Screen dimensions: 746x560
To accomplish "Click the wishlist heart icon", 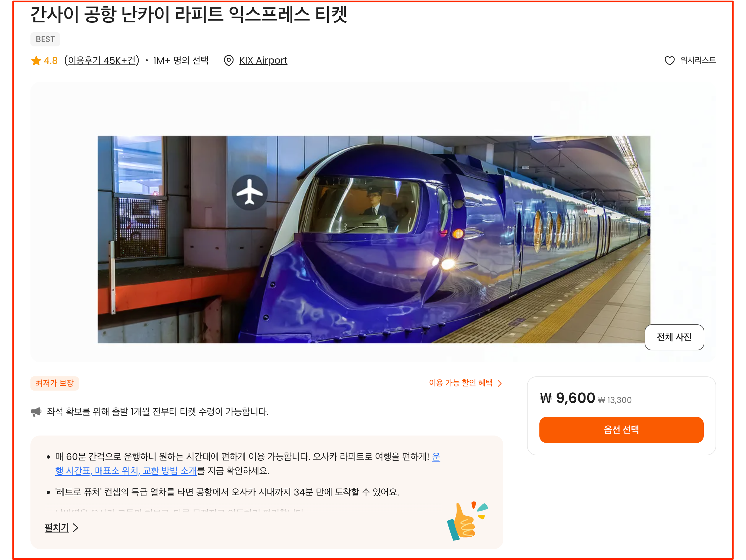I will tap(669, 61).
